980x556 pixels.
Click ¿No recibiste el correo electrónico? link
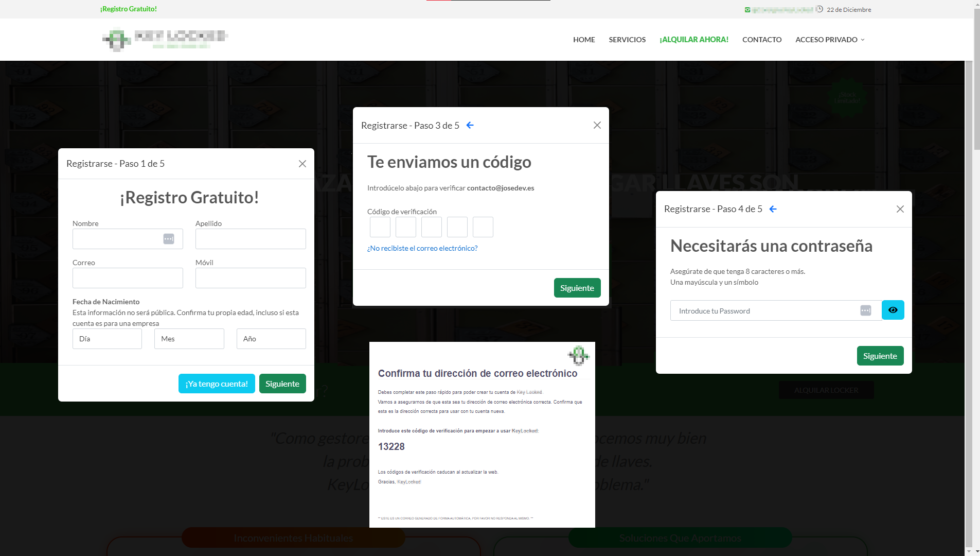coord(422,248)
